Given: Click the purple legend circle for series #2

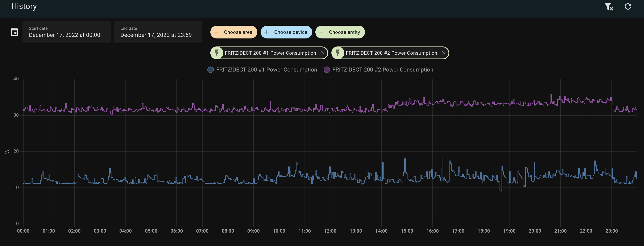Looking at the screenshot, I should click(x=326, y=70).
